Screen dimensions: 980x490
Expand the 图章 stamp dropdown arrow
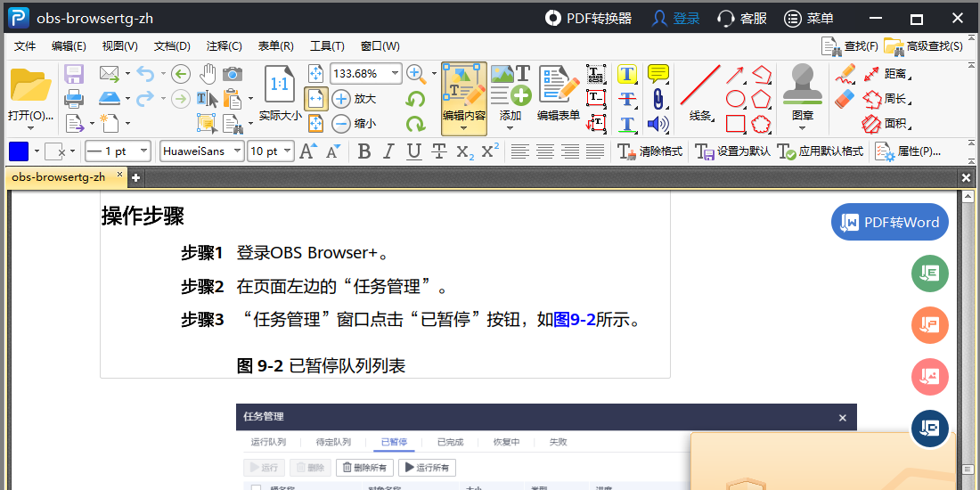pos(803,128)
